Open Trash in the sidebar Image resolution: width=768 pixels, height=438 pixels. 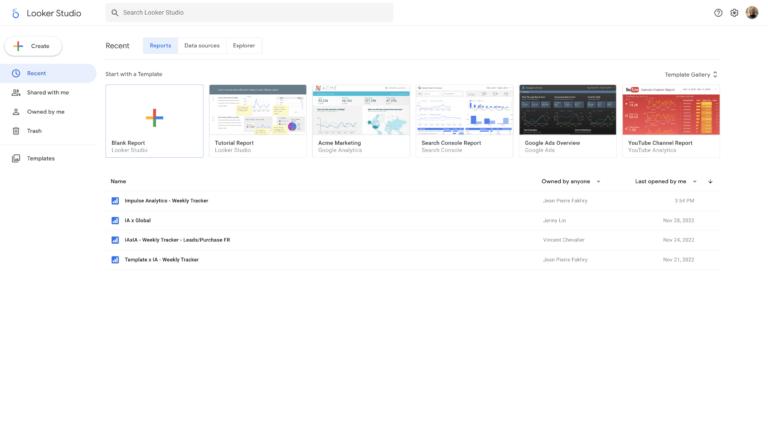pyautogui.click(x=48, y=131)
